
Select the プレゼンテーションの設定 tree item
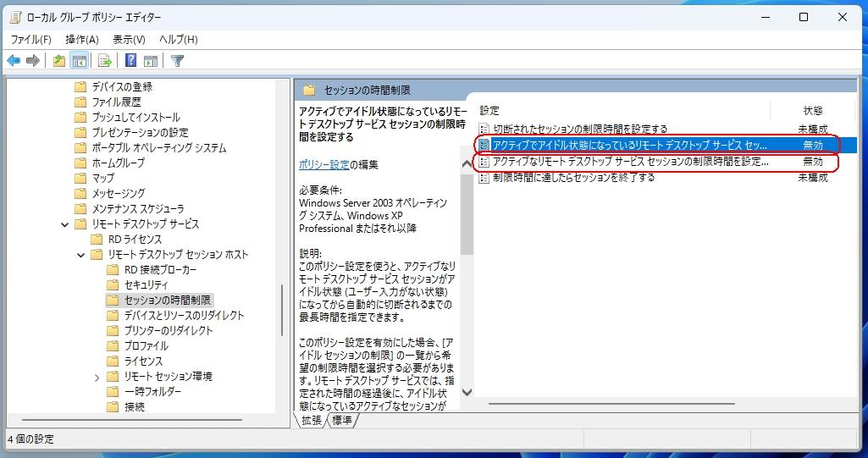click(140, 132)
